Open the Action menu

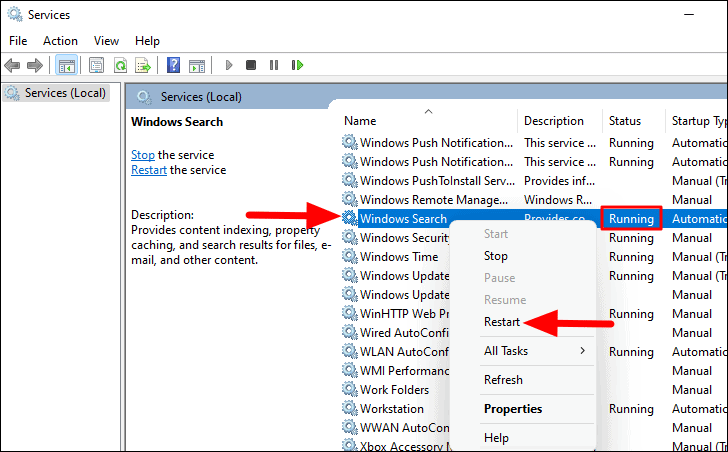60,41
